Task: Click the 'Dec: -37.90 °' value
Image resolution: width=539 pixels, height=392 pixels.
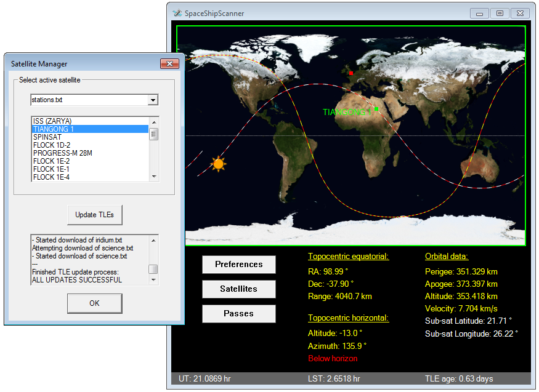Action: (x=331, y=284)
